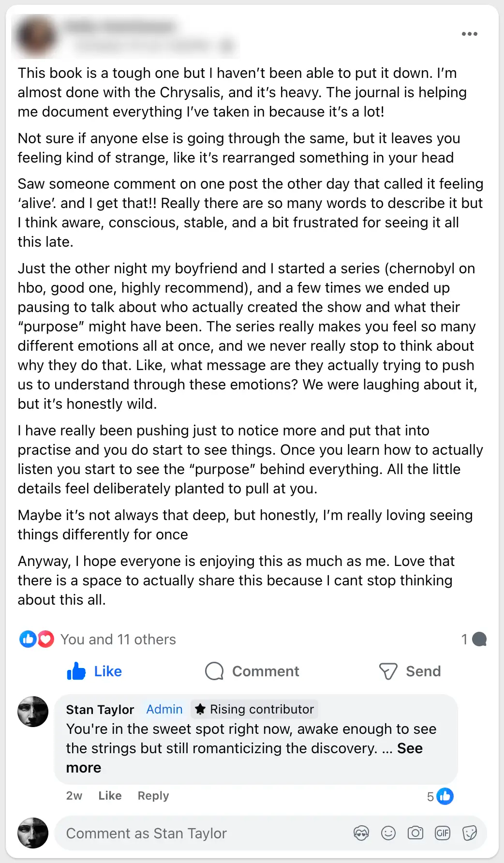The image size is (504, 863).
Task: Click the comment's 5 likes reaction count
Action: tap(440, 796)
